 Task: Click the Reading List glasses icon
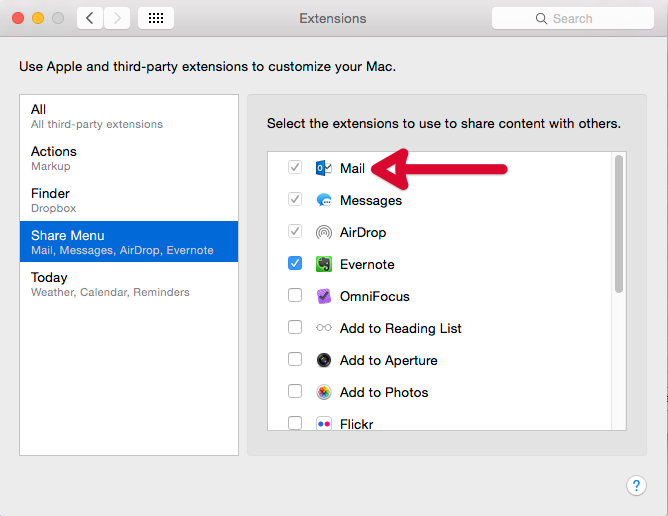324,328
